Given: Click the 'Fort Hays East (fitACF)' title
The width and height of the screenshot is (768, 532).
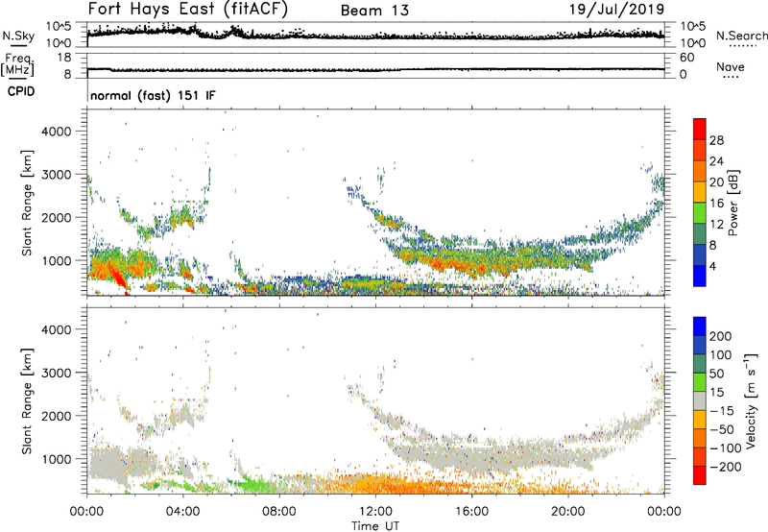Looking at the screenshot, I should point(187,9).
